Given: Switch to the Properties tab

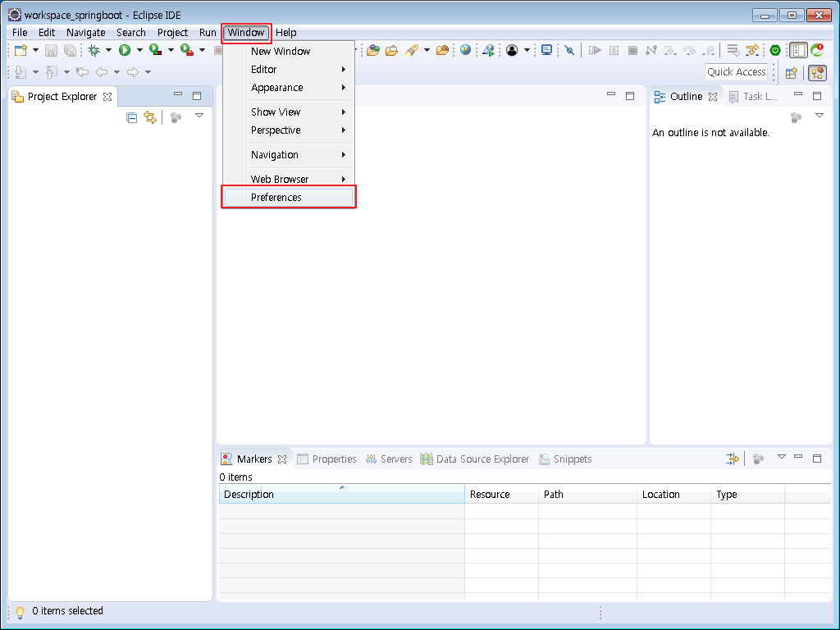Looking at the screenshot, I should [x=326, y=459].
